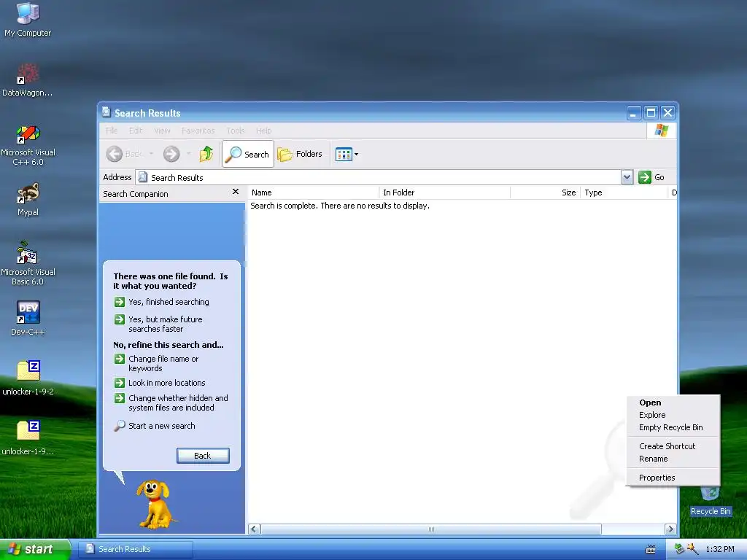The width and height of the screenshot is (747, 560).
Task: Click Start a new search
Action: (x=155, y=426)
